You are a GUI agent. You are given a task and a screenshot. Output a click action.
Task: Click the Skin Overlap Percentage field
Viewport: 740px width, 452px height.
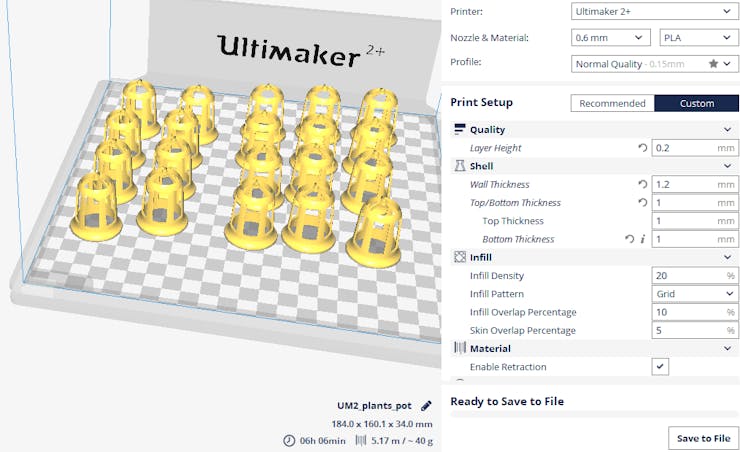click(695, 330)
